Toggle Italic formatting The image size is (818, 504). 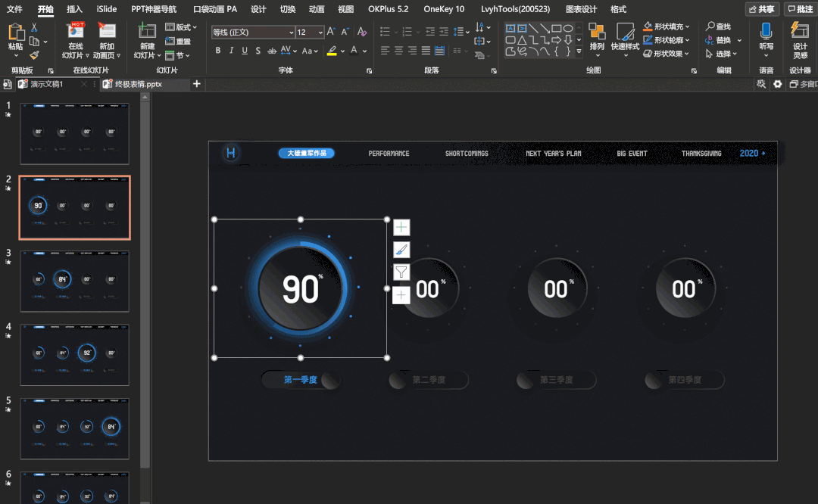click(231, 51)
